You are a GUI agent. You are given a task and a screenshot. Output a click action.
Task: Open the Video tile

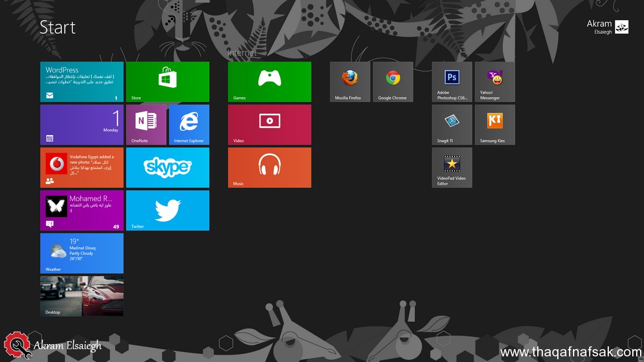click(269, 125)
